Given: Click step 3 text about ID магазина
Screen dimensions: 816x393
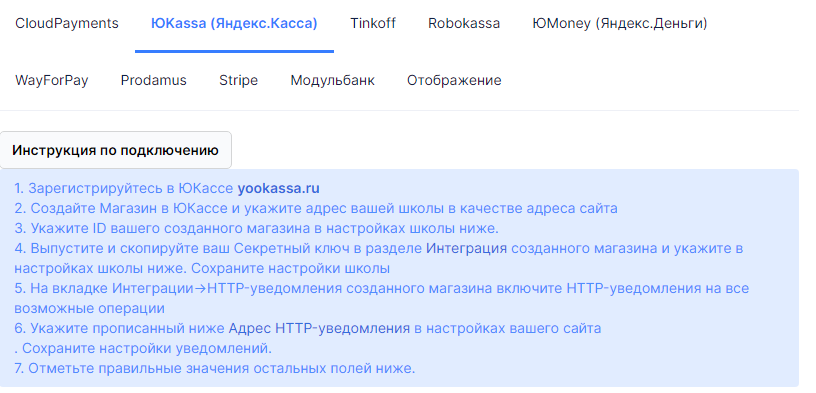Looking at the screenshot, I should [257, 229].
